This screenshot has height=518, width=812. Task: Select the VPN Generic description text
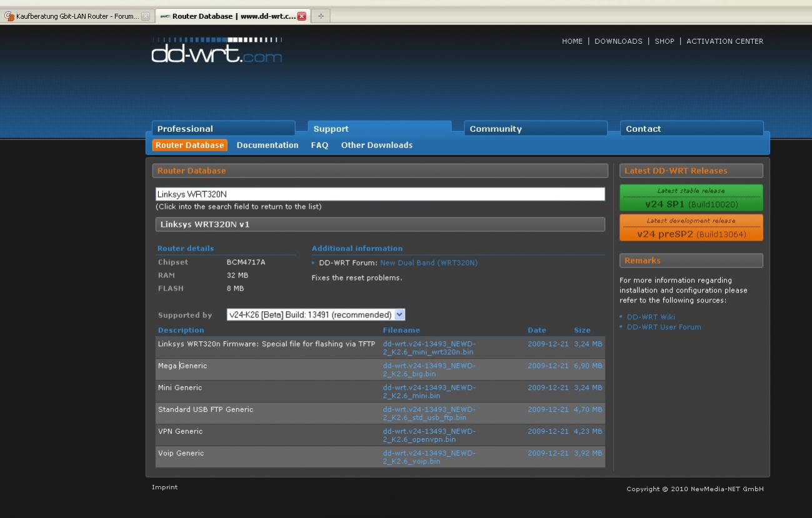click(x=181, y=432)
